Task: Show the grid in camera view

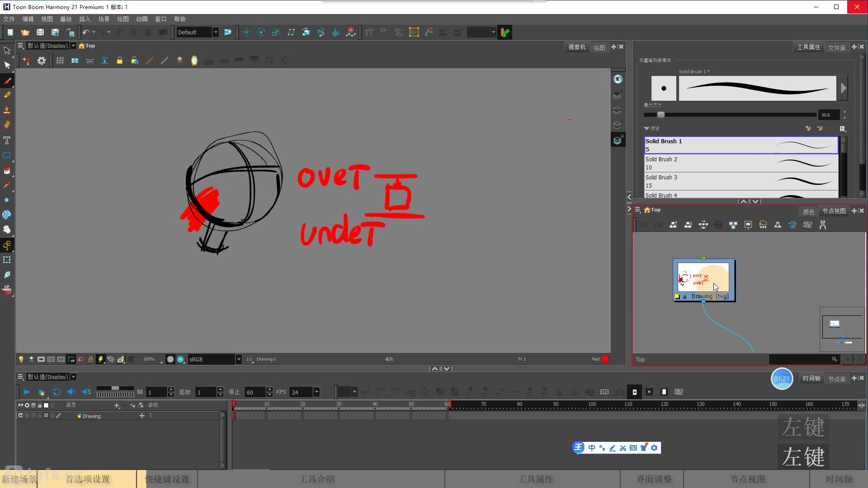Action: (x=60, y=61)
